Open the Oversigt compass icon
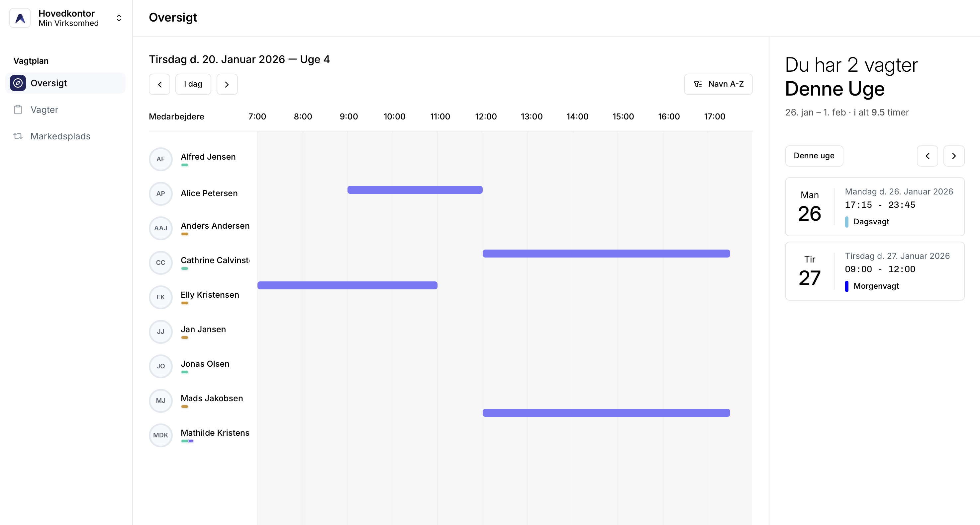Image resolution: width=980 pixels, height=525 pixels. pyautogui.click(x=18, y=83)
